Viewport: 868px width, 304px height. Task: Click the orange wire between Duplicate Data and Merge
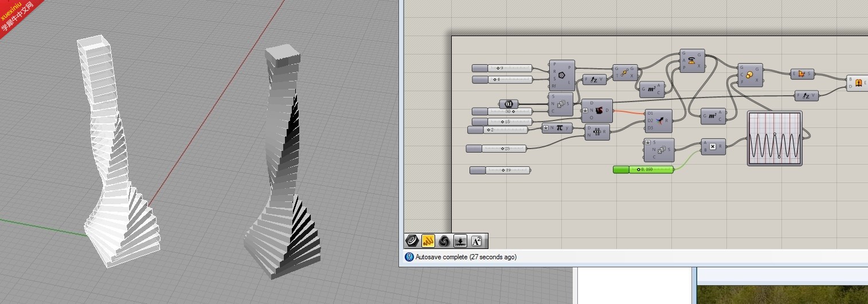629,111
